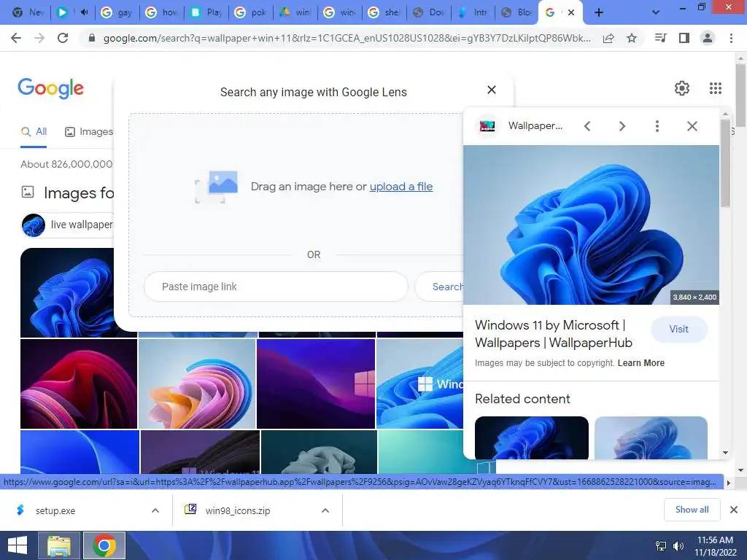
Task: Switch to the Images search tab
Action: coord(89,132)
